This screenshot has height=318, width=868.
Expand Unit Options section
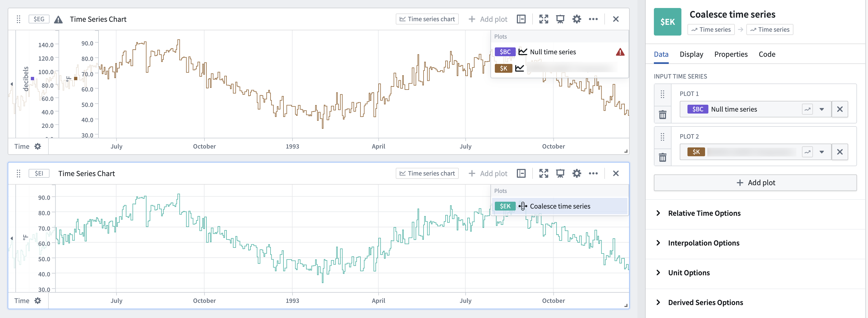point(688,273)
